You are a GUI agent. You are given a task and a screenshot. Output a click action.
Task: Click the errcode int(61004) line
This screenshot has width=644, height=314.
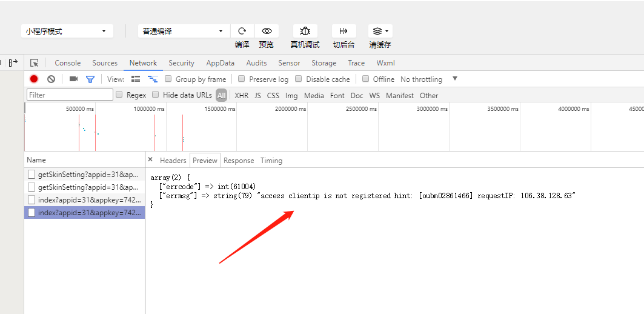(207, 187)
